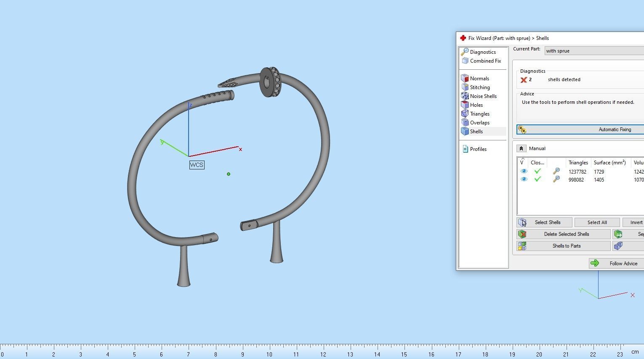Viewport: 644px width, 359px height.
Task: Sort shells by the V visibility column
Action: point(522,162)
